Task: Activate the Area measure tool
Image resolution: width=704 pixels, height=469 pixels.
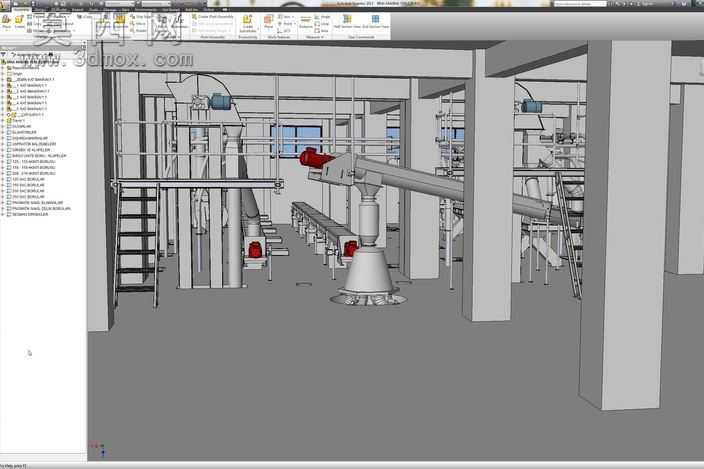Action: (322, 31)
